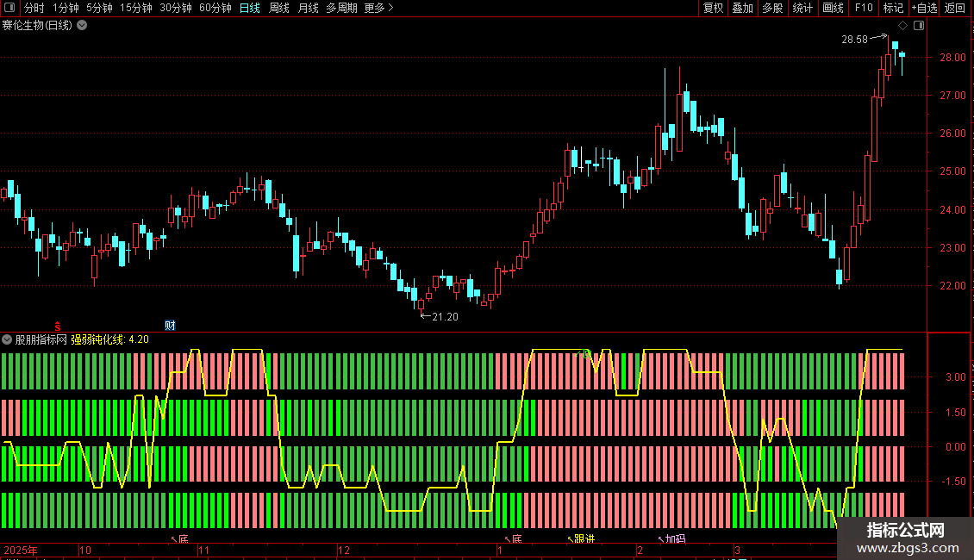Click the 叠加 overlay button

(743, 8)
